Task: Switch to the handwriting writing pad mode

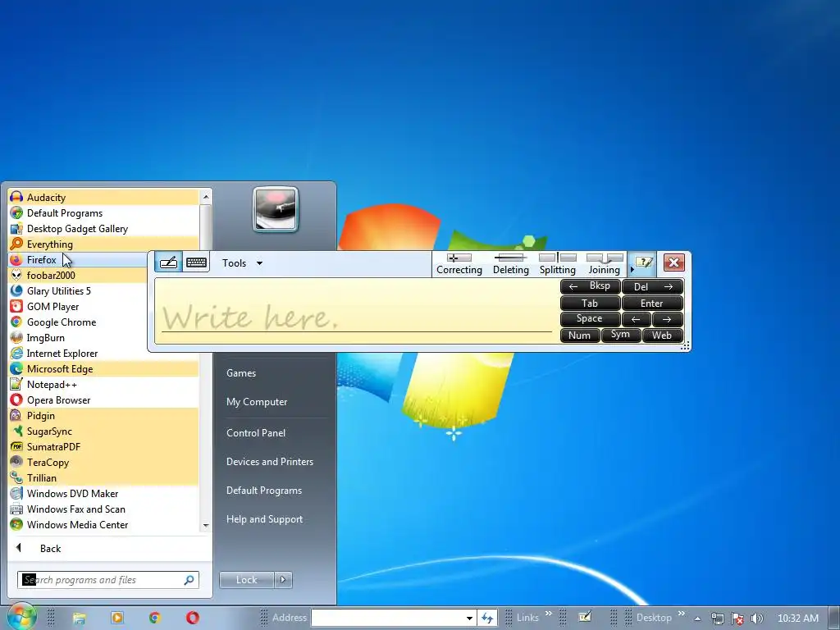Action: 169,262
